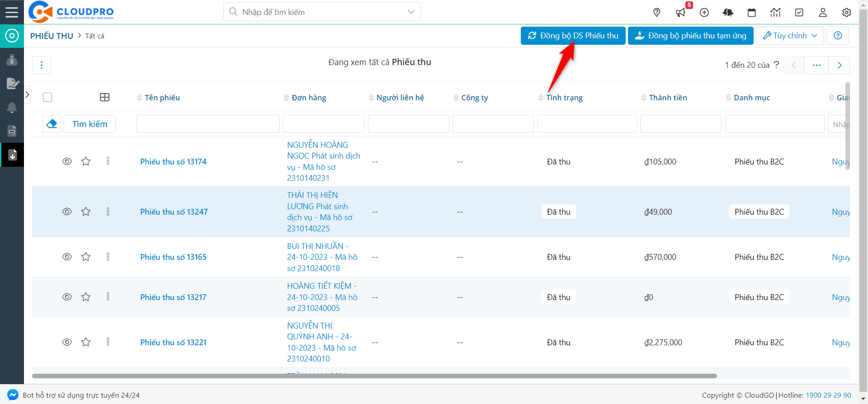Focus the Tên phiếu filter field

point(208,124)
